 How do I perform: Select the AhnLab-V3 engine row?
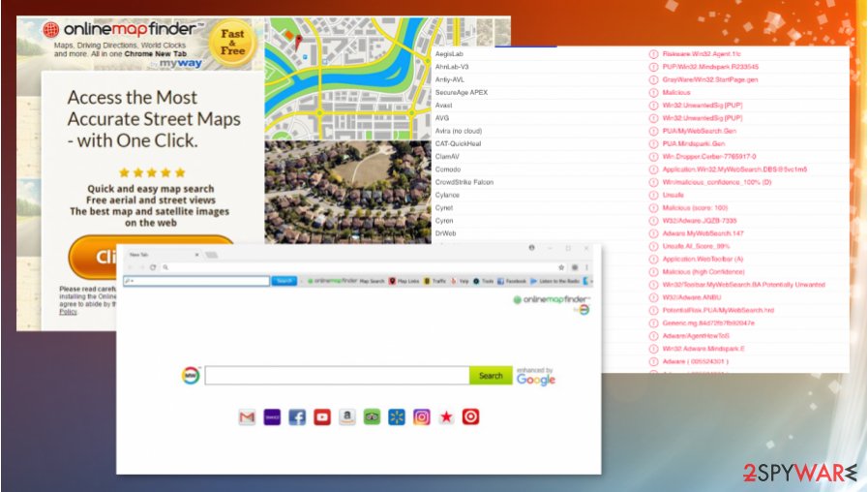640,67
